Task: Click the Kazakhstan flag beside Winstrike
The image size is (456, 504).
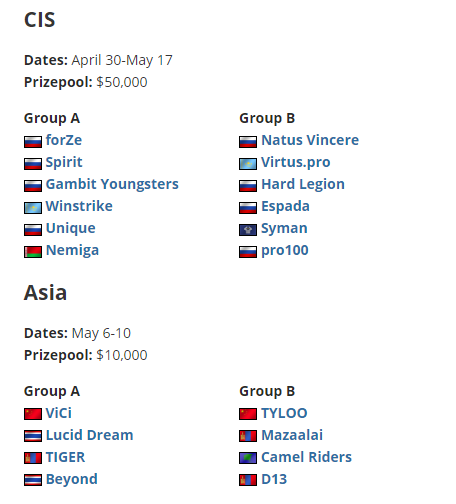Action: pos(33,207)
